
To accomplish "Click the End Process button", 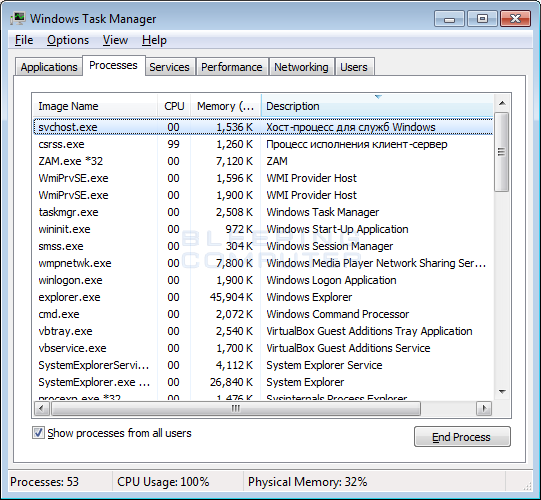I will pos(462,437).
